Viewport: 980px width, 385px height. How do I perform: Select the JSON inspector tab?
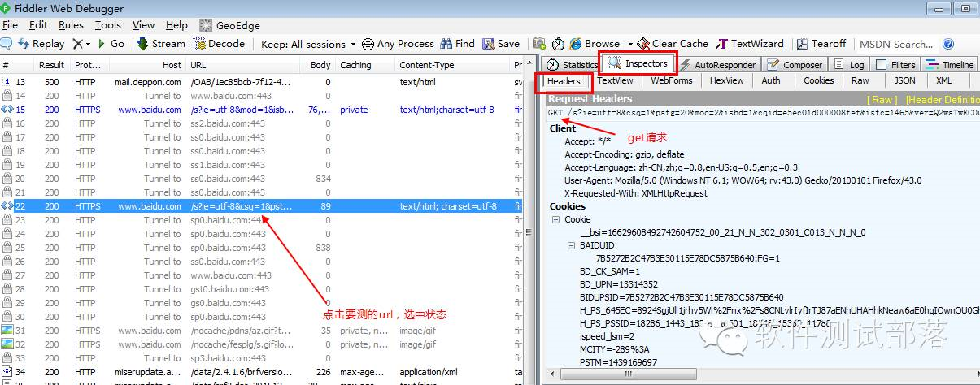click(905, 80)
